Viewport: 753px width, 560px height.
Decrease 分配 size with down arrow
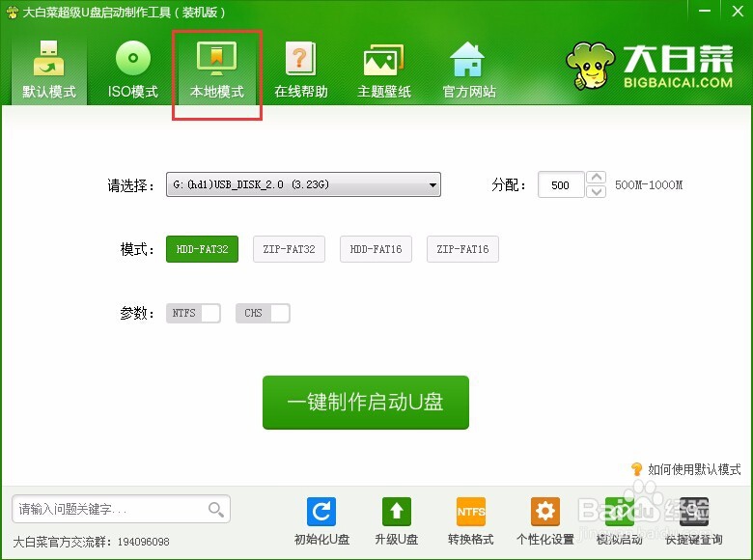pos(596,191)
